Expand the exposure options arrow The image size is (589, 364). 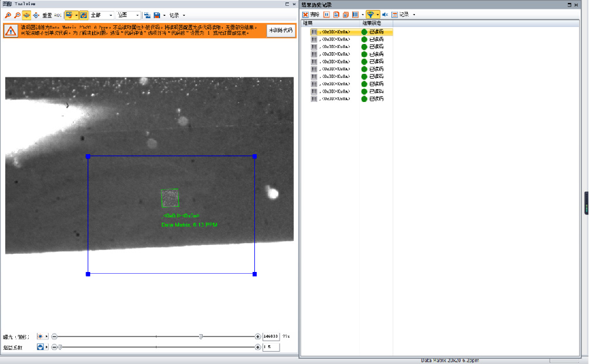(46, 336)
